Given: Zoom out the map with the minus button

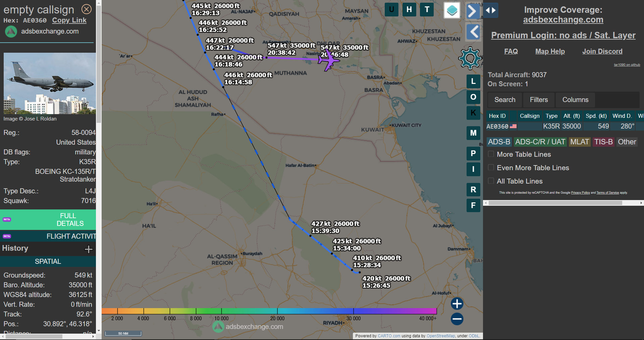Looking at the screenshot, I should (457, 319).
